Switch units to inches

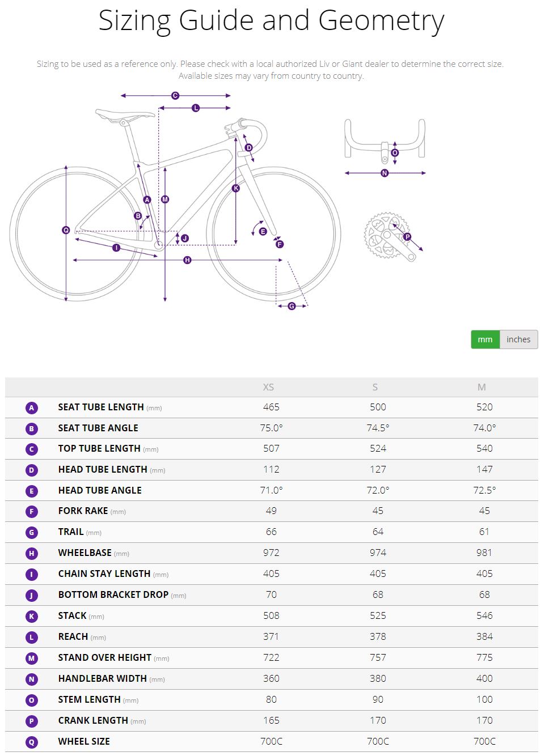(x=518, y=339)
